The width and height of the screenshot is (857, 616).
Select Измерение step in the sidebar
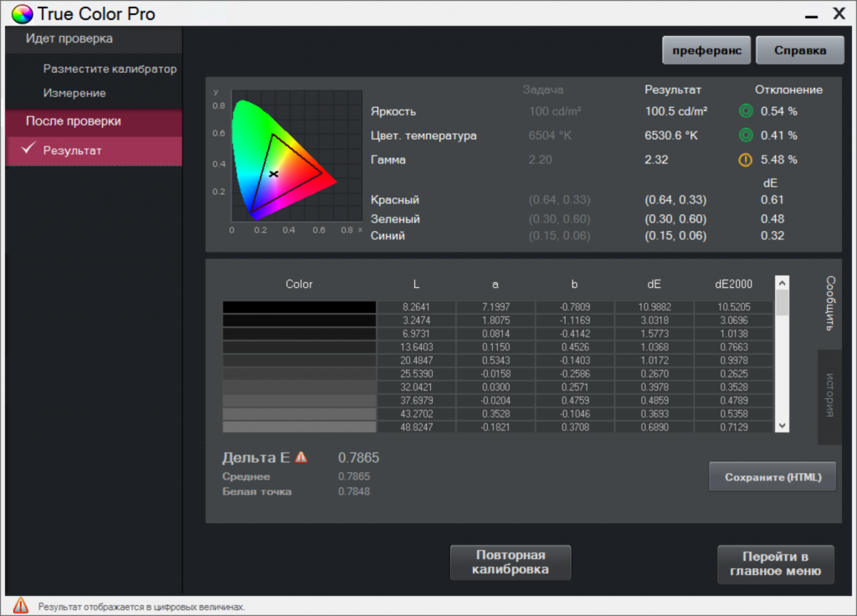[74, 93]
